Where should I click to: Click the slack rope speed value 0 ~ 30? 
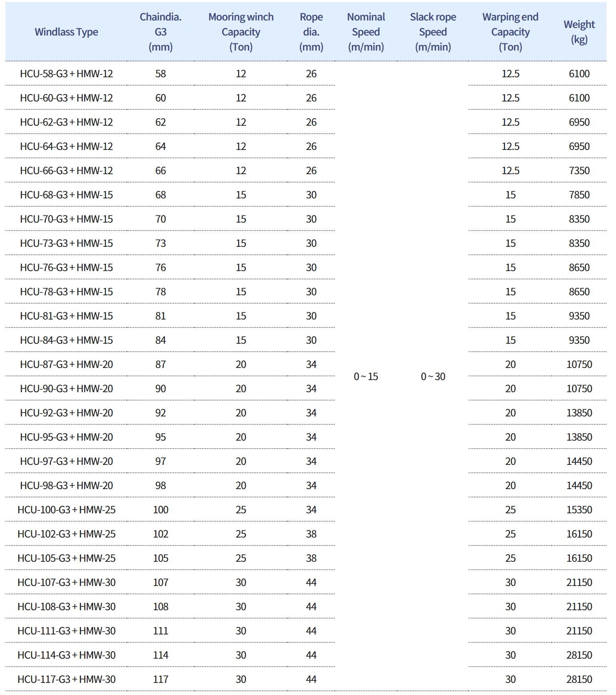(x=433, y=377)
